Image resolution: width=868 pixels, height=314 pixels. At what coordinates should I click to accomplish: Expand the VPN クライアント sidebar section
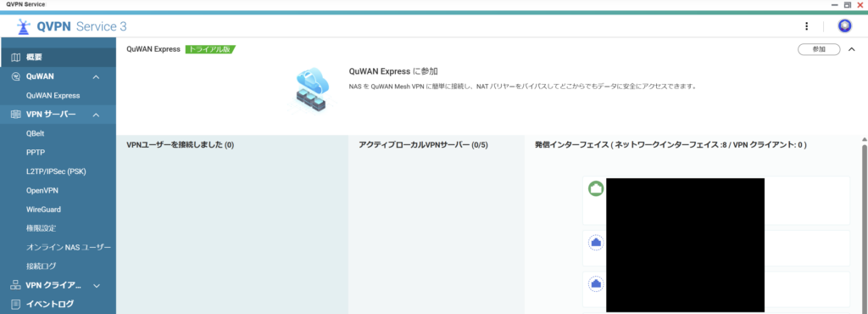click(x=96, y=286)
